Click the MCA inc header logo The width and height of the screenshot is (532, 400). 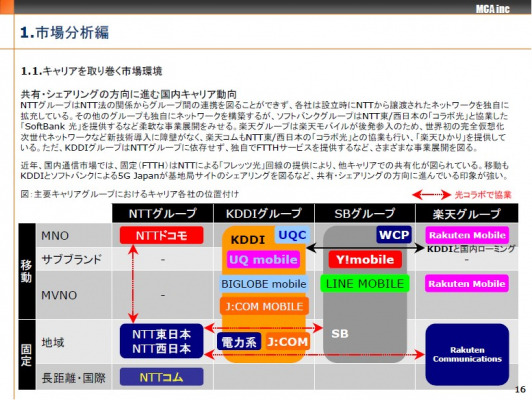coord(493,8)
